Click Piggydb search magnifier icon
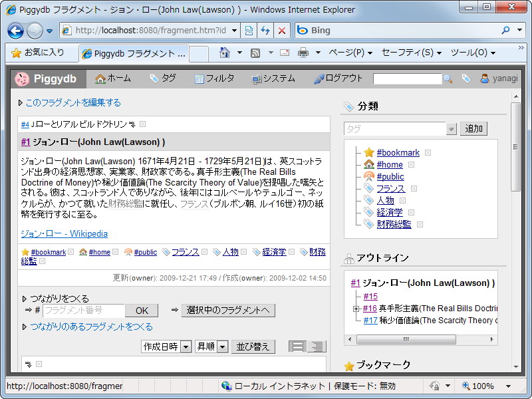532x399 pixels. (448, 79)
